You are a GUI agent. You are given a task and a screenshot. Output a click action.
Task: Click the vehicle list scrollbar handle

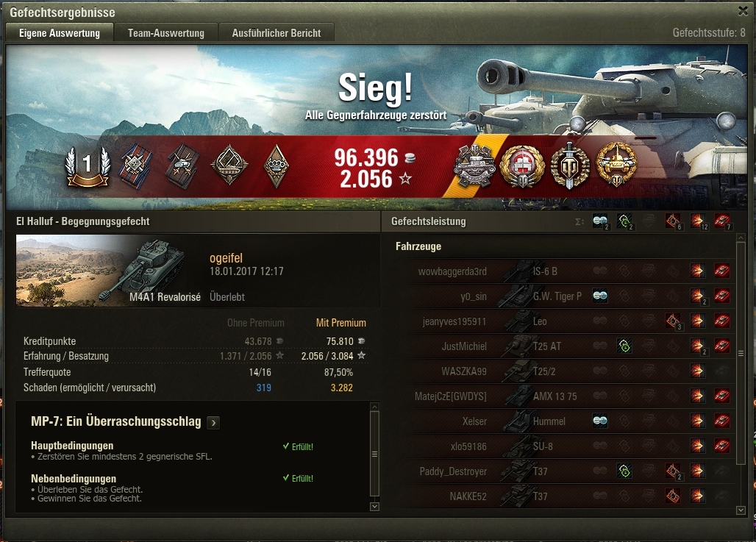point(741,354)
